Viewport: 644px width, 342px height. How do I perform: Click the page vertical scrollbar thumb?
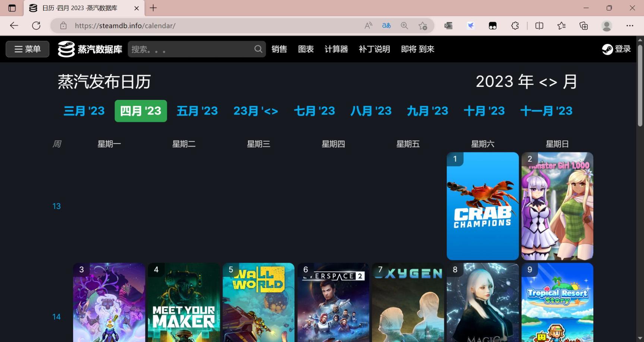tap(640, 85)
